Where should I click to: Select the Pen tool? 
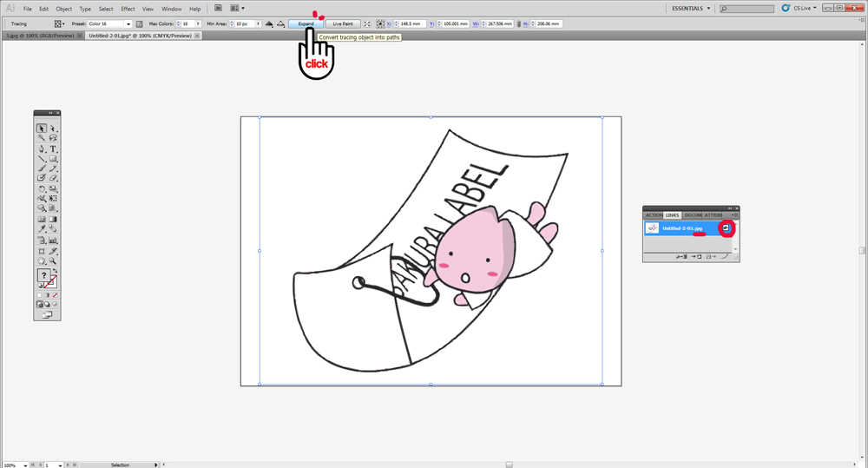pos(42,149)
